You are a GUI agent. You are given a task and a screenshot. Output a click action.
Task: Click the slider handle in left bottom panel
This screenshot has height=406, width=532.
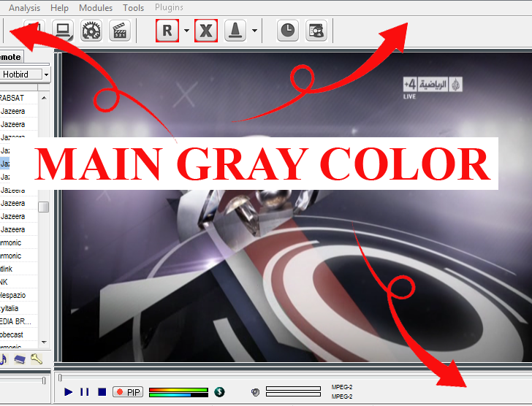tap(44, 380)
